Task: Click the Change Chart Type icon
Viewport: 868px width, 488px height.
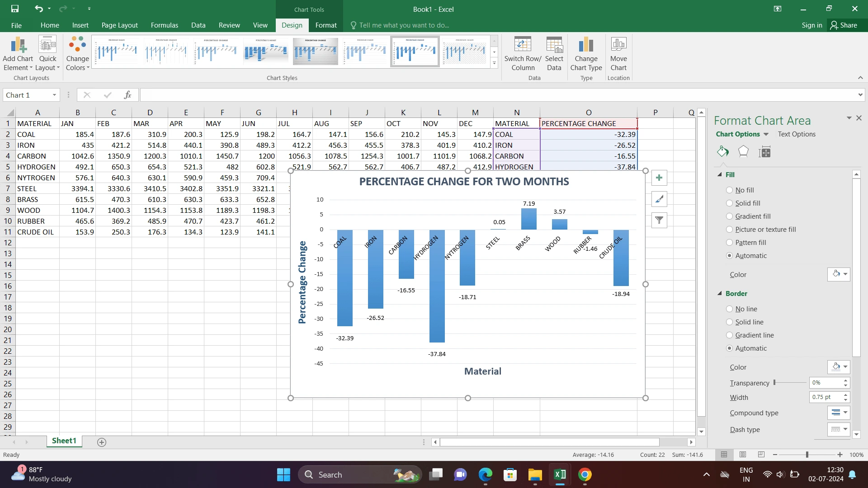Action: pos(586,45)
